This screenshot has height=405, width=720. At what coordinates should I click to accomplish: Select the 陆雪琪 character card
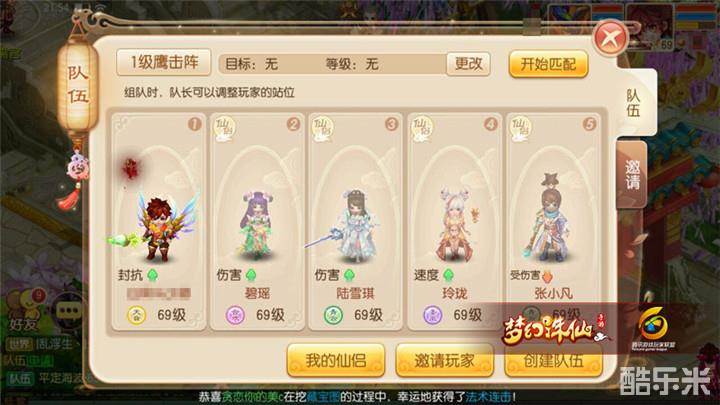pyautogui.click(x=355, y=222)
